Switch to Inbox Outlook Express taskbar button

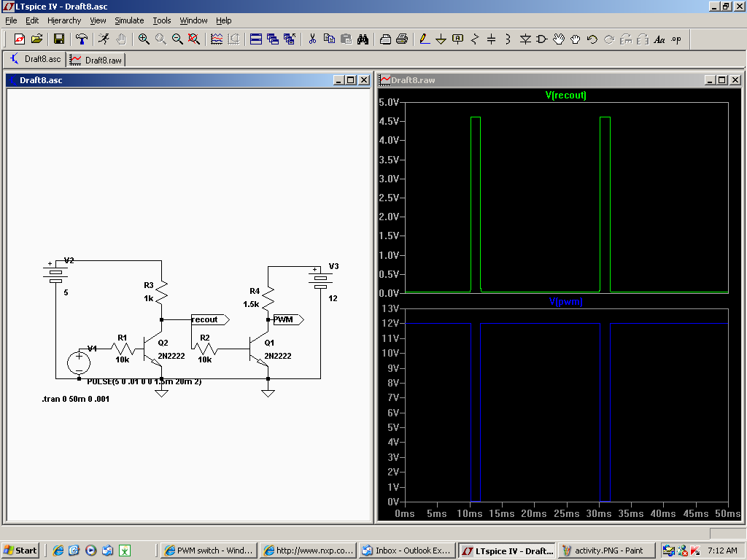407,551
